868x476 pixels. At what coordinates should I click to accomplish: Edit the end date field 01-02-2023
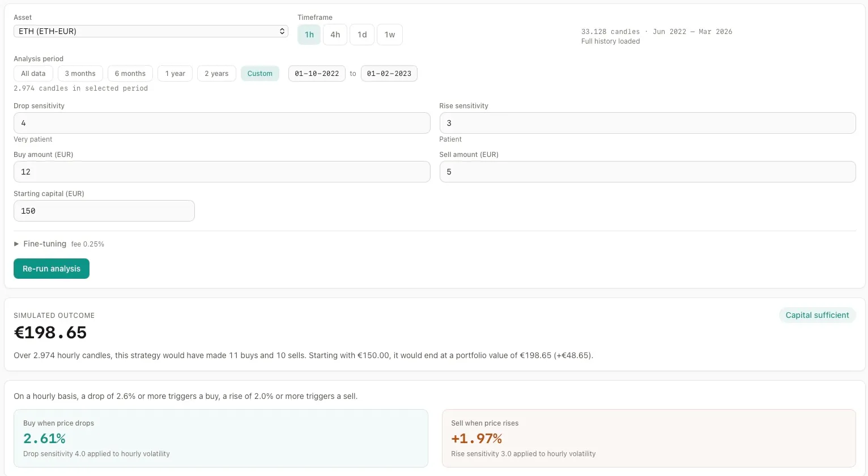pyautogui.click(x=389, y=73)
